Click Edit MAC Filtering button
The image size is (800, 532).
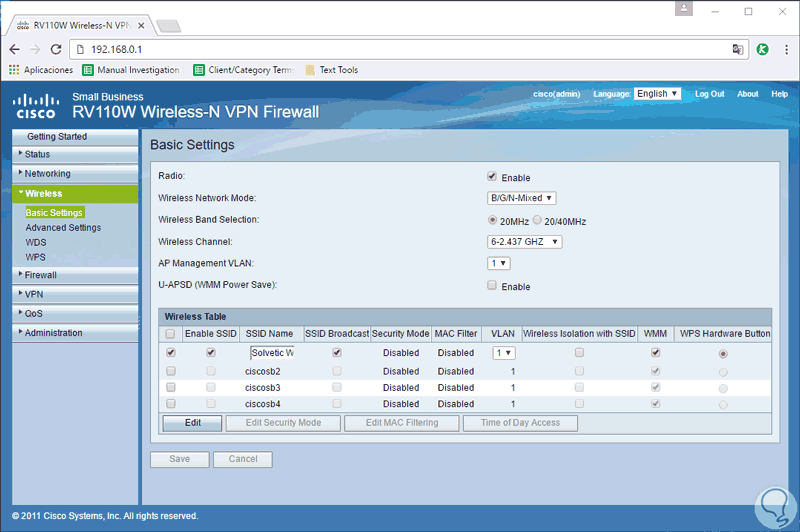tap(402, 423)
